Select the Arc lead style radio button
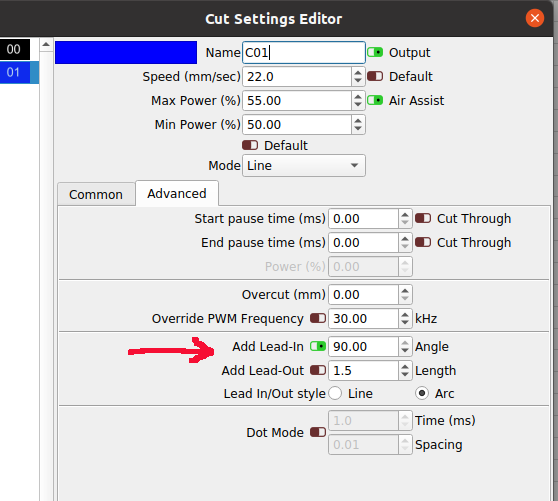558x501 pixels. point(422,393)
